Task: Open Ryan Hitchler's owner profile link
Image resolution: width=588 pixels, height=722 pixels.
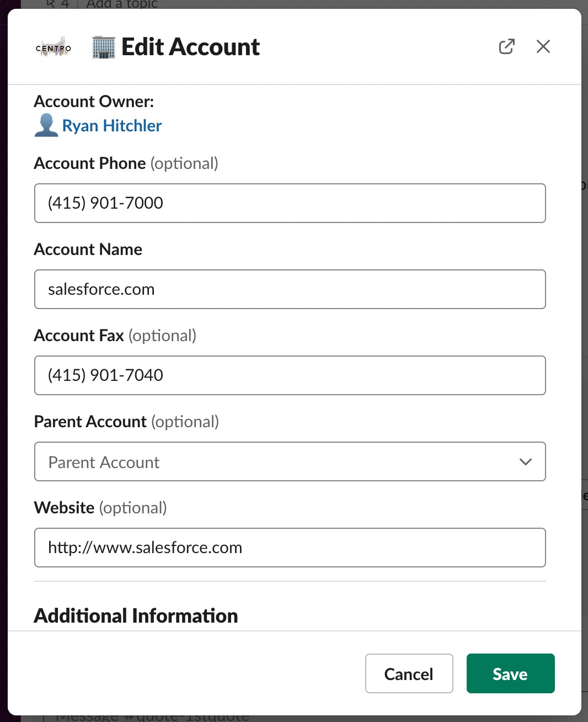Action: click(112, 126)
